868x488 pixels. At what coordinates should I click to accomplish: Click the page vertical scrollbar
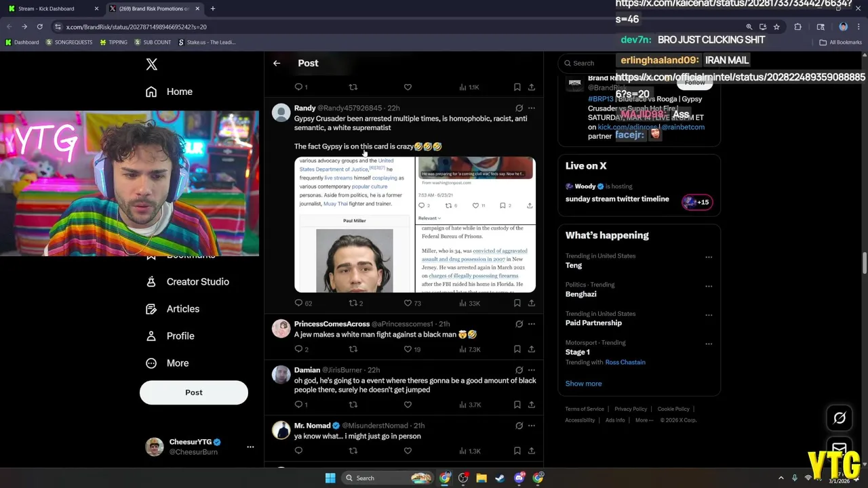[x=865, y=264]
